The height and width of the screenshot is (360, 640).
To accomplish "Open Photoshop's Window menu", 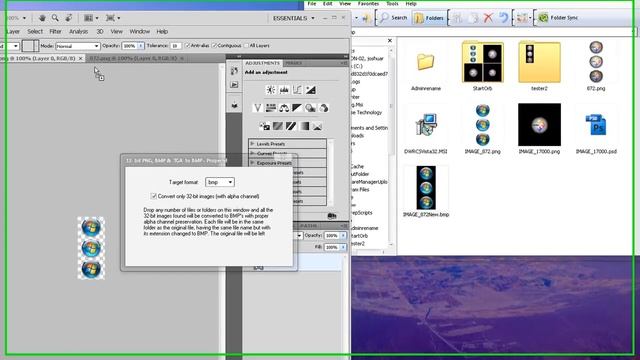I will click(x=140, y=31).
